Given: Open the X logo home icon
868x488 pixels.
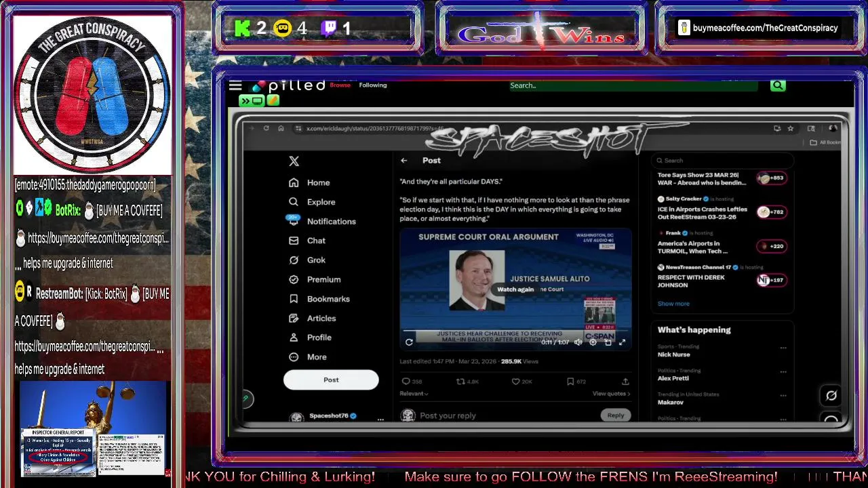Looking at the screenshot, I should (294, 161).
